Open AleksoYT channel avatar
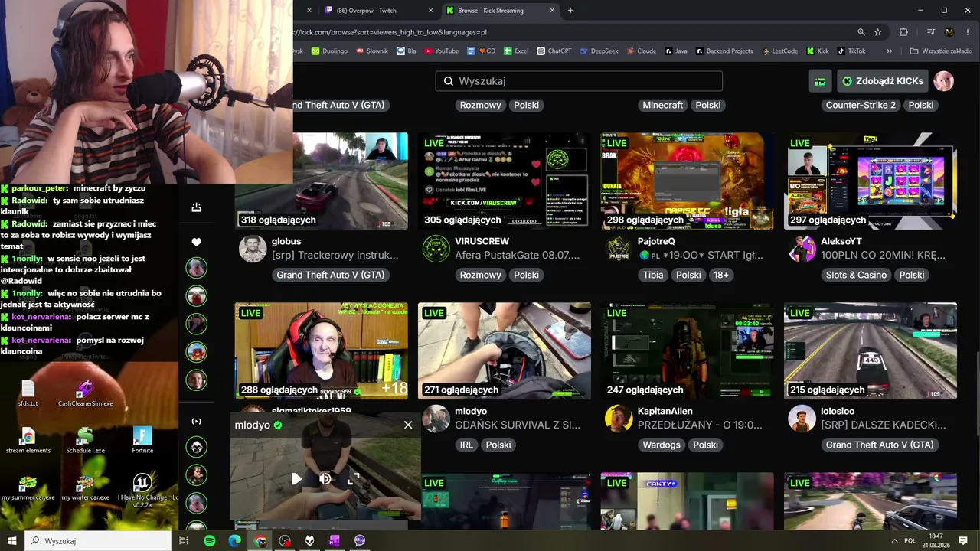Image resolution: width=980 pixels, height=551 pixels. pos(802,249)
